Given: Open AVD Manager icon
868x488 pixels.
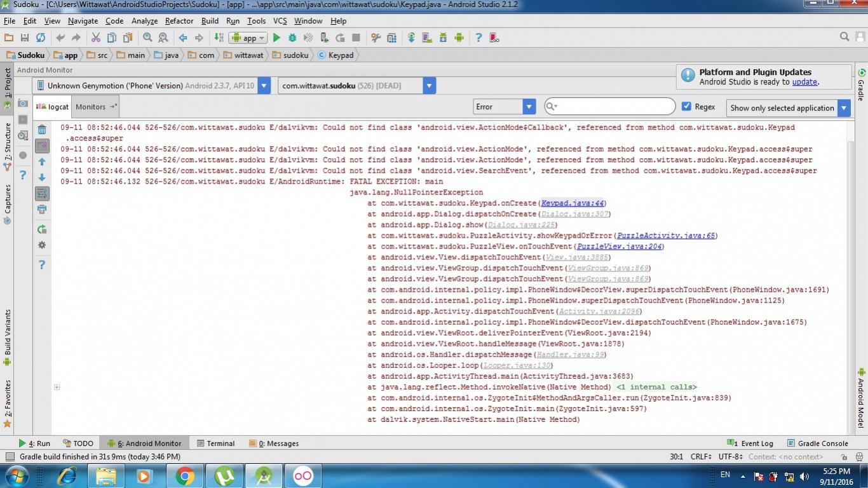Looking at the screenshot, I should pyautogui.click(x=427, y=38).
